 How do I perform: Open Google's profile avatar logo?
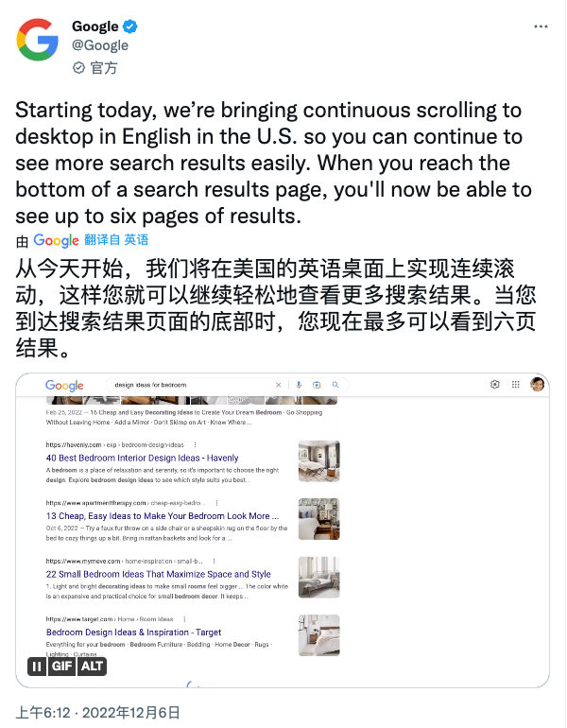click(x=37, y=40)
